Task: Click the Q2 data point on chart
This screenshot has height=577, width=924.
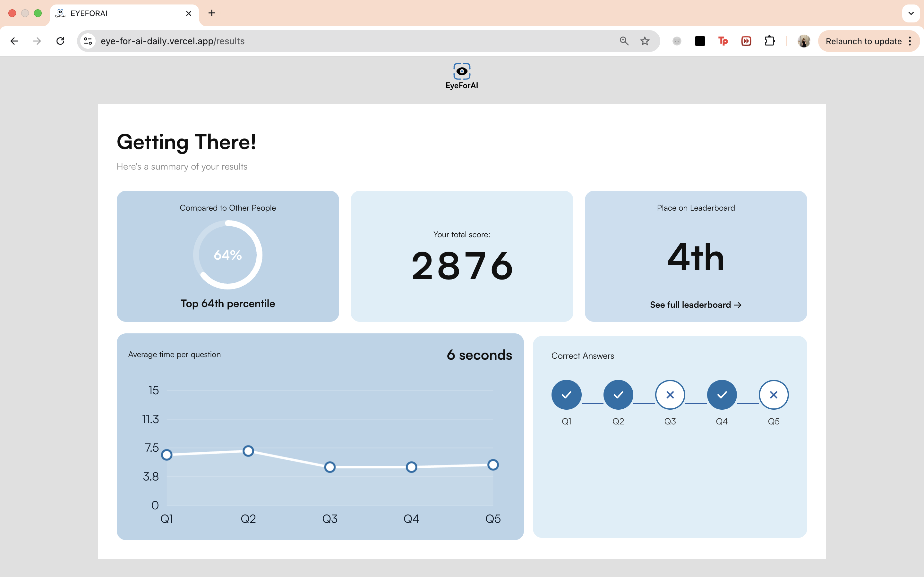Action: coord(248,451)
